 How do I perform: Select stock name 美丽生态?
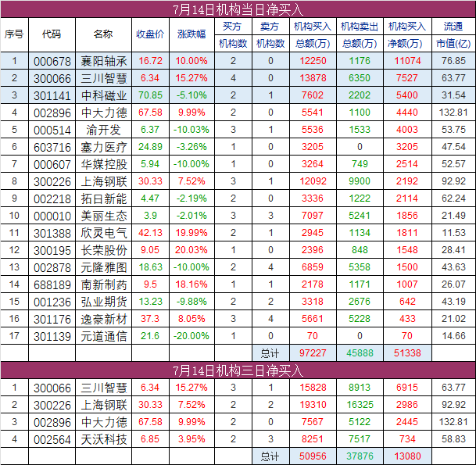pyautogui.click(x=103, y=216)
